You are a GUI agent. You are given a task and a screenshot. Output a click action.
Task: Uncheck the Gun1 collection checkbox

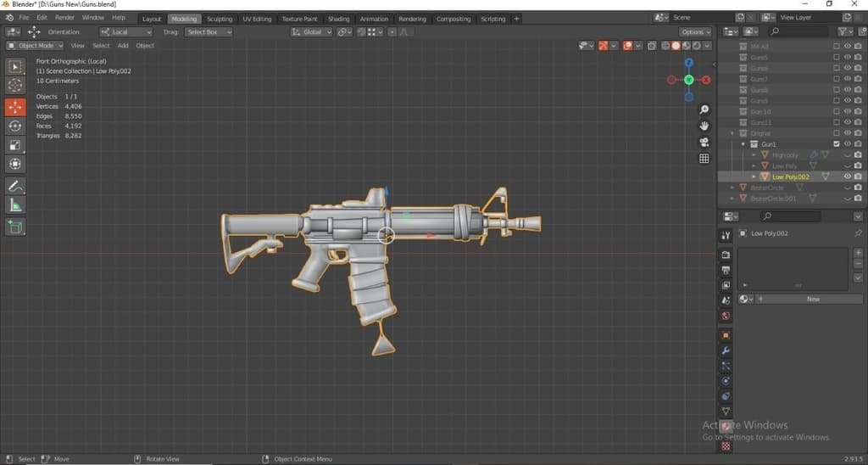tap(837, 144)
